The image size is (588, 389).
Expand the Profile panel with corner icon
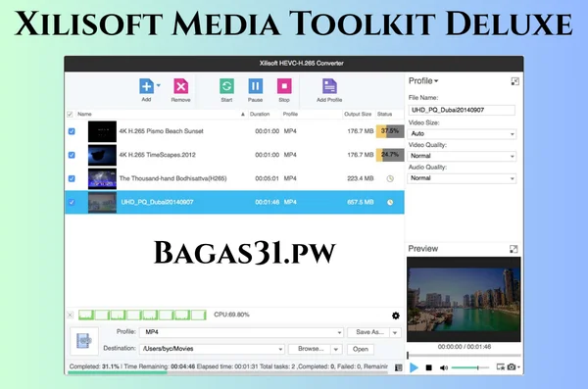515,81
